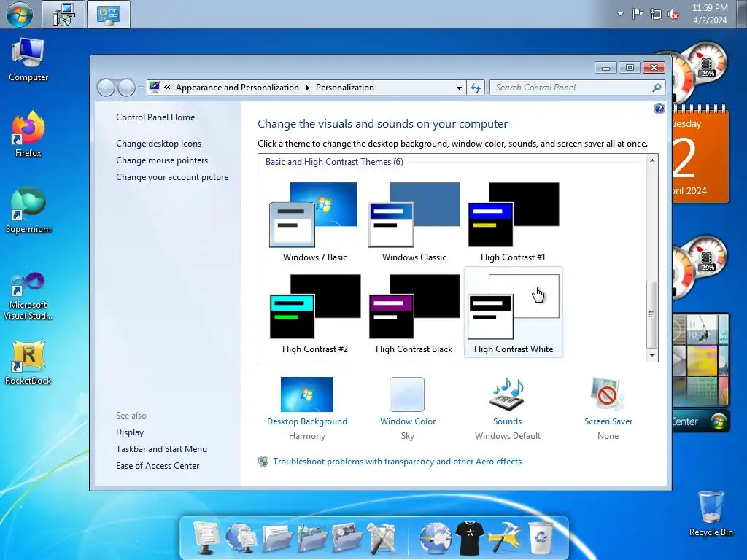Screen dimensions: 747x560
Task: Click the orange calendar desktop gadget
Action: pyautogui.click(x=700, y=153)
